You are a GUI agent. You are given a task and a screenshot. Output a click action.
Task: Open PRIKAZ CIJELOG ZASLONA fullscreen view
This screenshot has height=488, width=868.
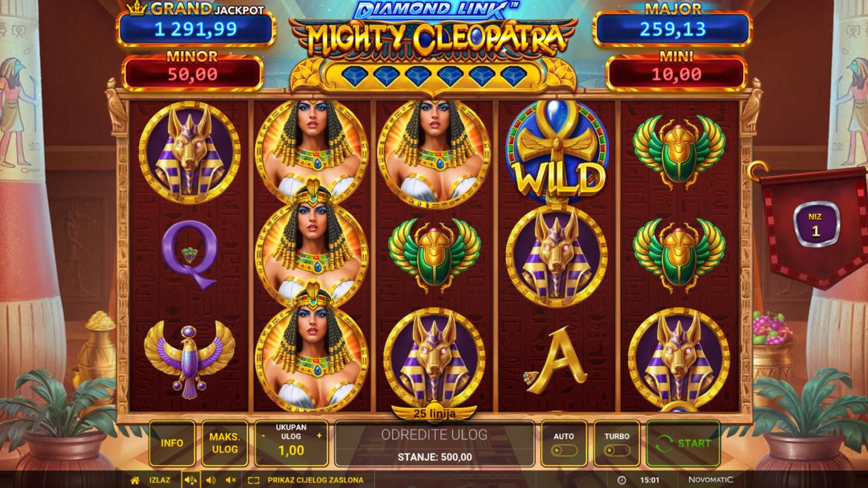pos(315,480)
